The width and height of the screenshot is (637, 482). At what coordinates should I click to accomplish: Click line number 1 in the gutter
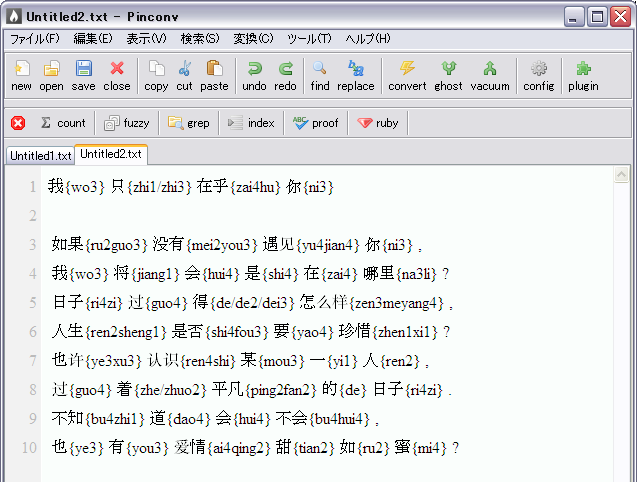32,187
